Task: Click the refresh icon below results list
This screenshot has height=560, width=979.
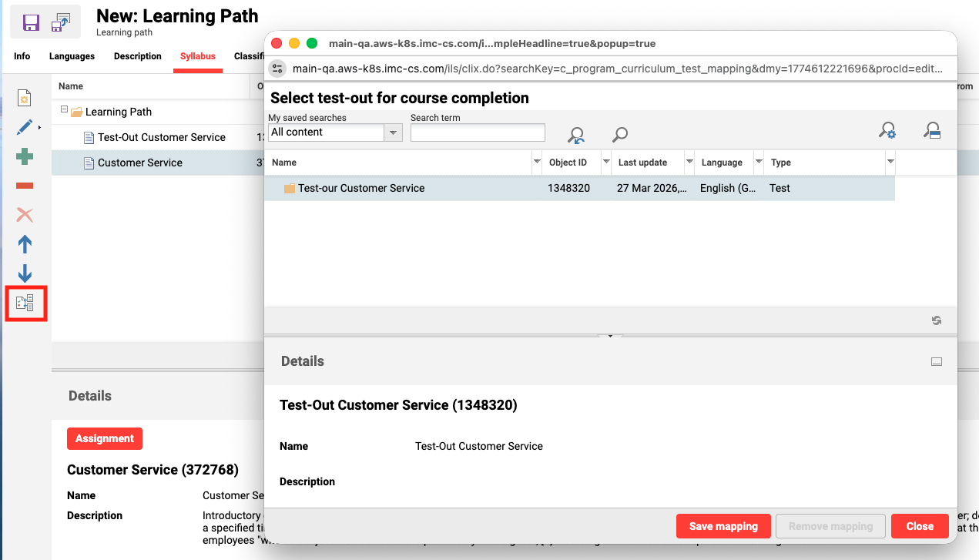Action: click(937, 320)
